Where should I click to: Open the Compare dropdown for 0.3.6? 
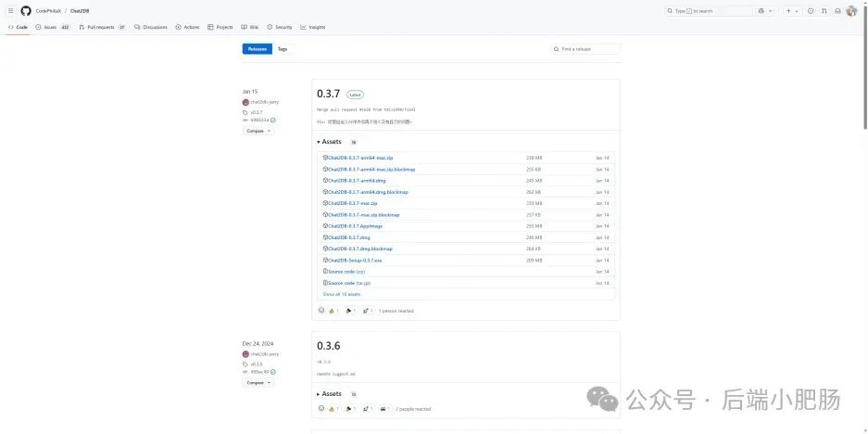pos(258,382)
